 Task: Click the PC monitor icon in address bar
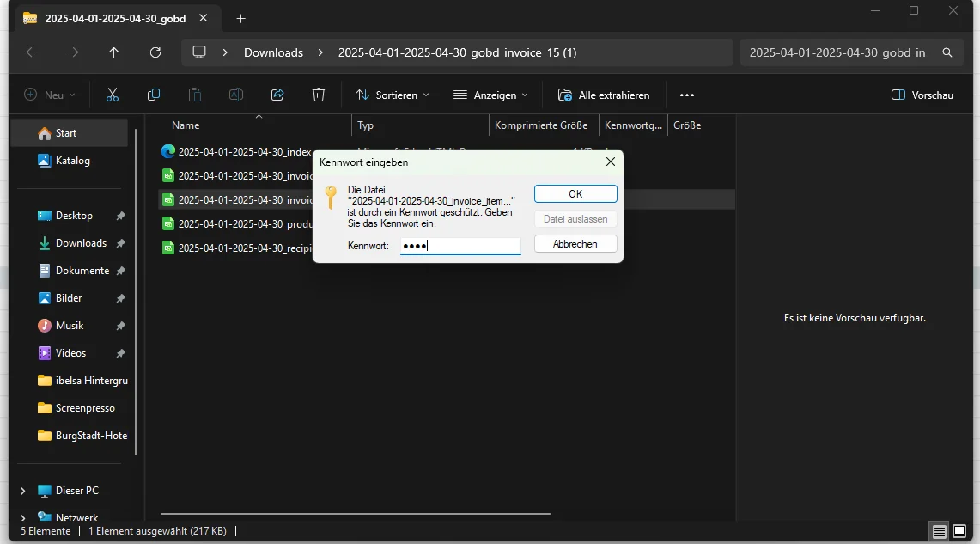pos(199,52)
